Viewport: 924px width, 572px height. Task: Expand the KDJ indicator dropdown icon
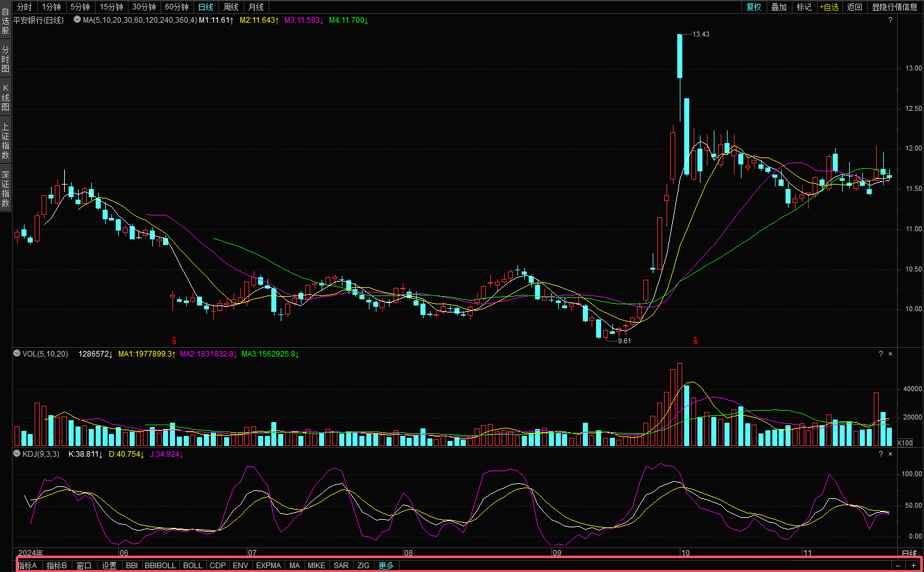17,454
